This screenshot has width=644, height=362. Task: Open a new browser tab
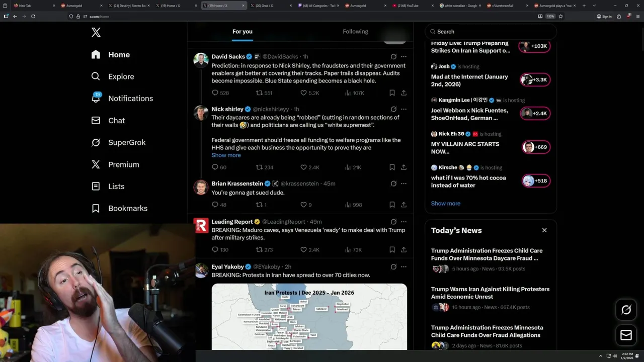tap(584, 6)
